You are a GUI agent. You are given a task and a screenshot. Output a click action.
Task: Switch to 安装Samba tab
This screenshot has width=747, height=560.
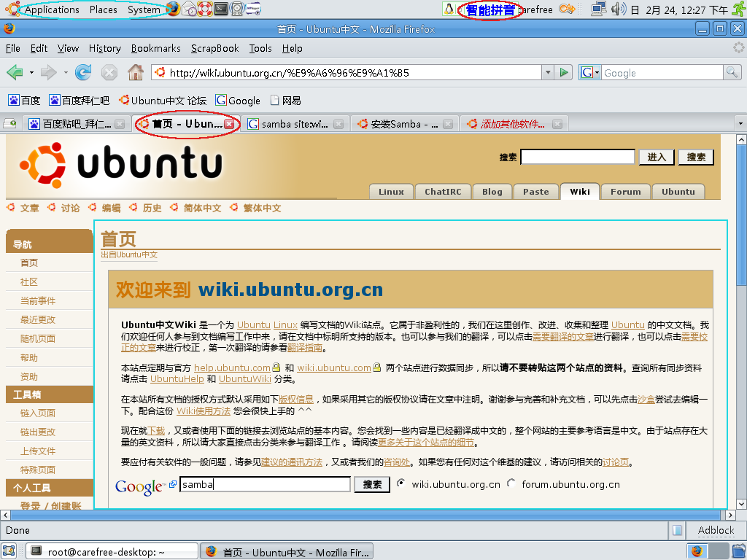[x=405, y=124]
